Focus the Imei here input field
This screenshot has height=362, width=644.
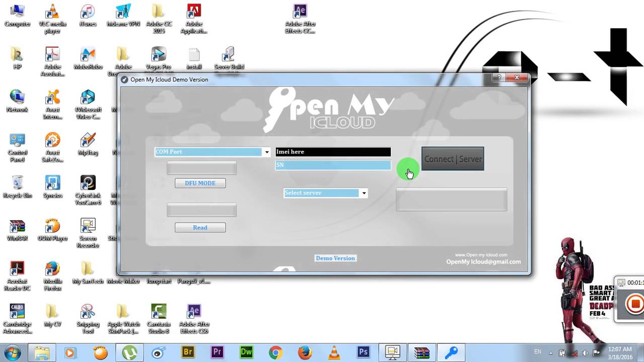333,152
